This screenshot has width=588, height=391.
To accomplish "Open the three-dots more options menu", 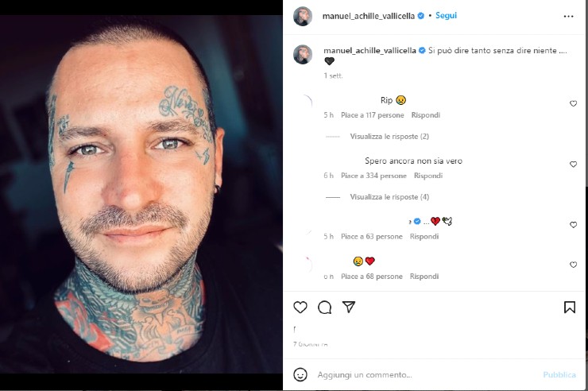I will 568,16.
